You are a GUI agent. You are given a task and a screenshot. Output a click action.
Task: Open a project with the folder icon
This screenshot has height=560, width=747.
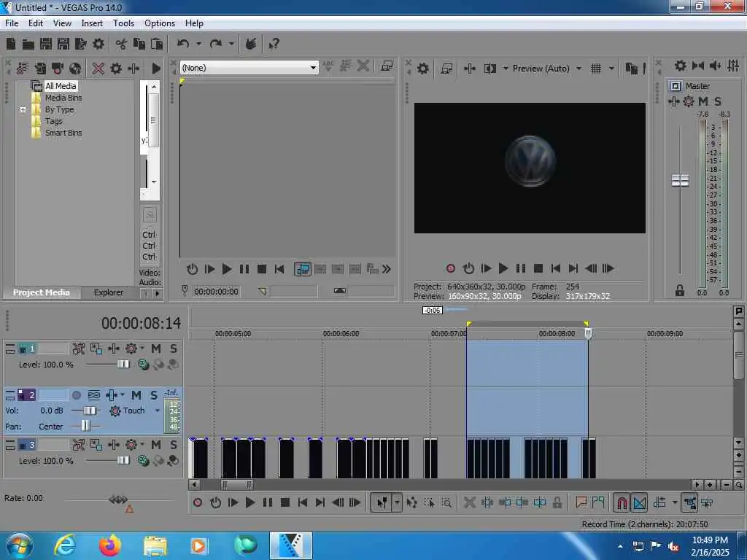pyautogui.click(x=28, y=44)
